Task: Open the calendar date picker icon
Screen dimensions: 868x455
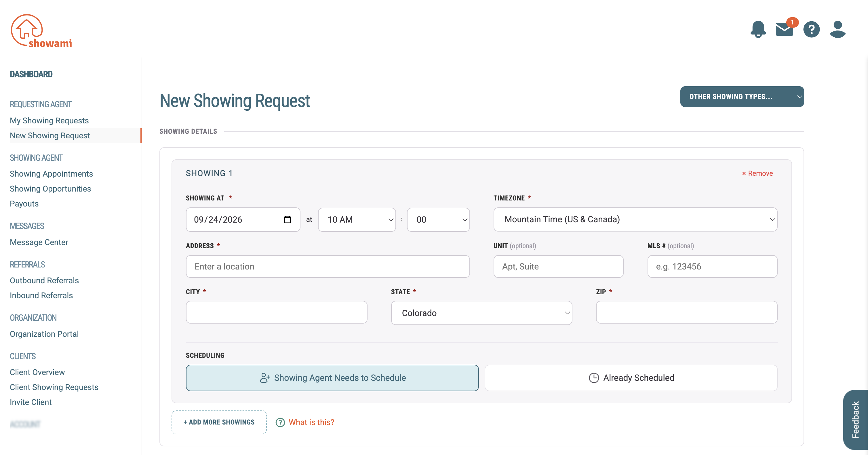Action: point(288,219)
